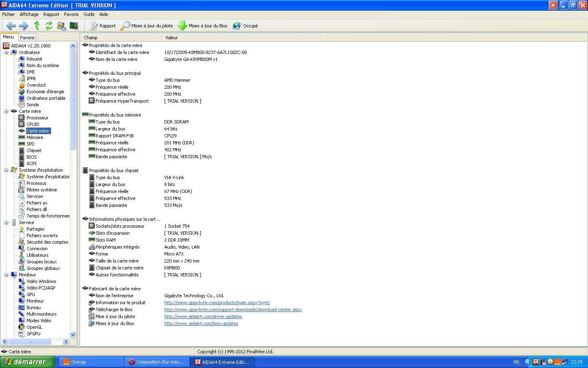Open the Aide menu
Screen dimensions: 588x368
point(104,14)
